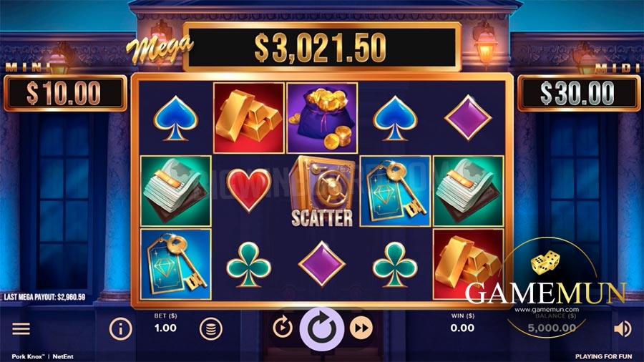Click the Scatter safe symbol
Screen dimensions: 644x362
click(x=322, y=191)
